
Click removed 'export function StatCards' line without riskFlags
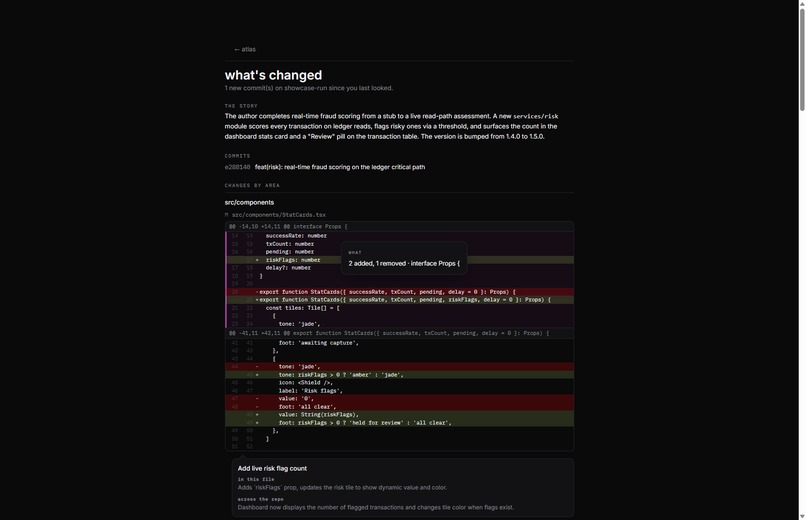click(x=399, y=292)
